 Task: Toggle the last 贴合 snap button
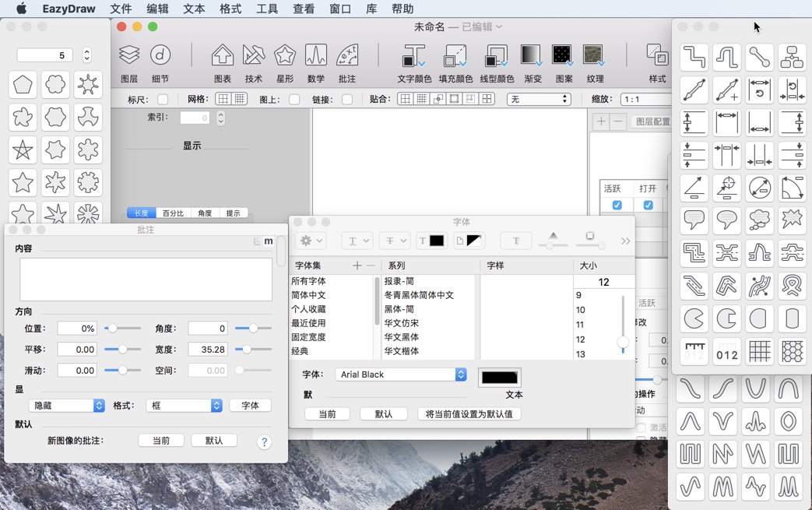487,99
